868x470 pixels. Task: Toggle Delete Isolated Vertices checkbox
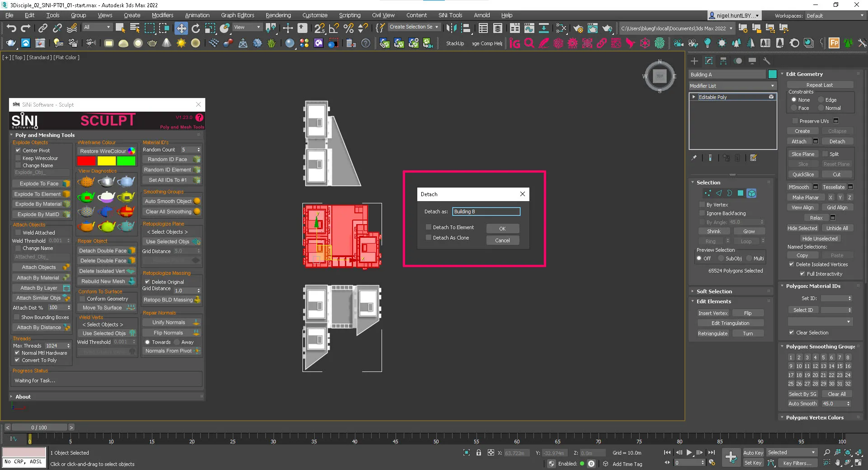coord(792,264)
